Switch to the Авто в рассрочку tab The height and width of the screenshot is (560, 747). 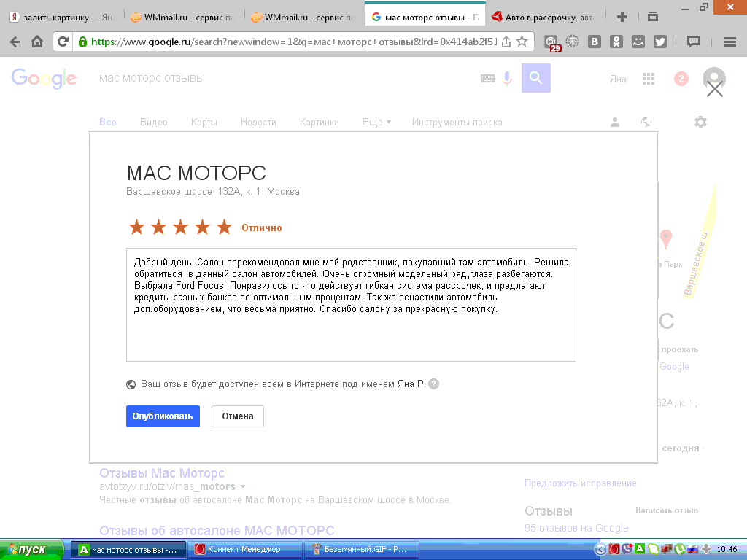[546, 17]
